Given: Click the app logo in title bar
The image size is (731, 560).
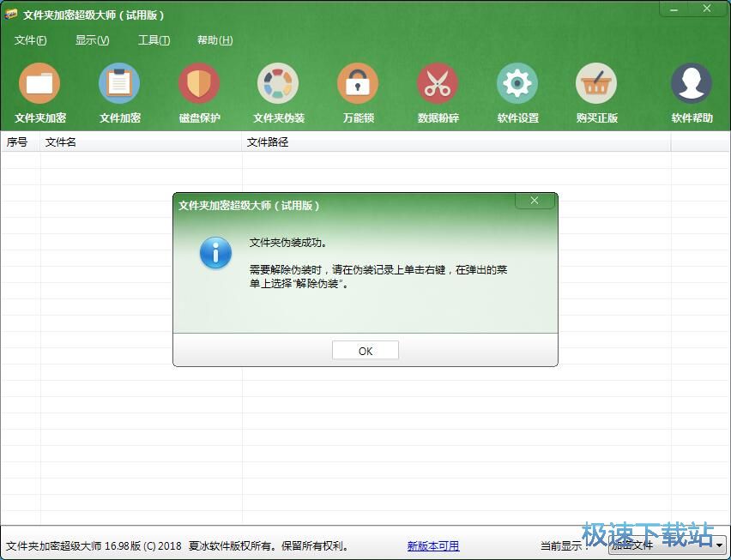Looking at the screenshot, I should (x=11, y=15).
